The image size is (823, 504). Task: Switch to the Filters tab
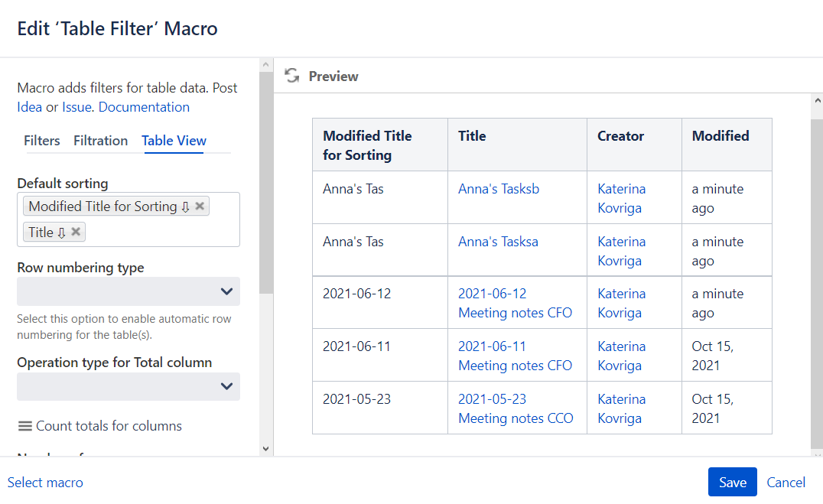(x=42, y=141)
